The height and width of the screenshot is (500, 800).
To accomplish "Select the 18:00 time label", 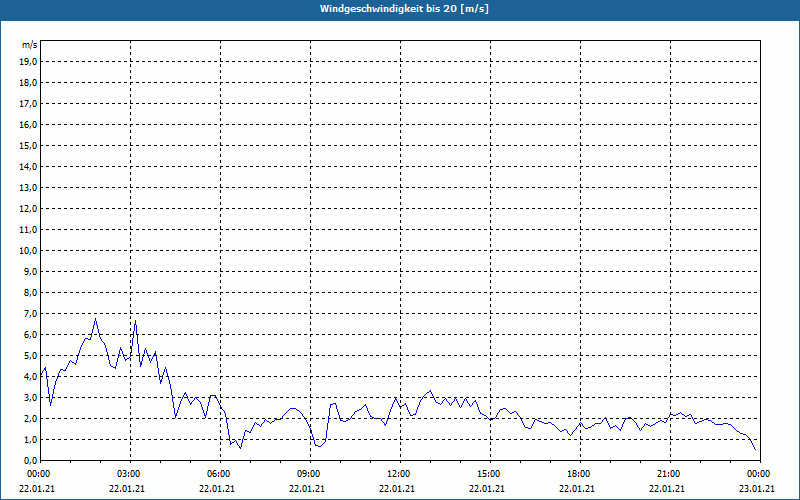I will click(580, 474).
